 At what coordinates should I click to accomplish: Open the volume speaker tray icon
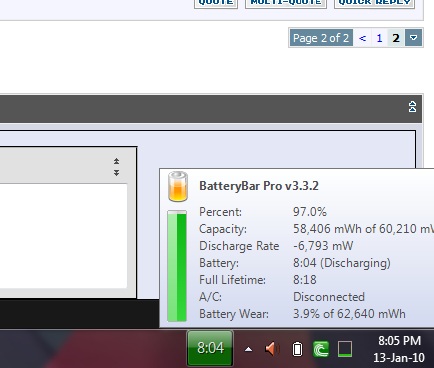[272, 349]
